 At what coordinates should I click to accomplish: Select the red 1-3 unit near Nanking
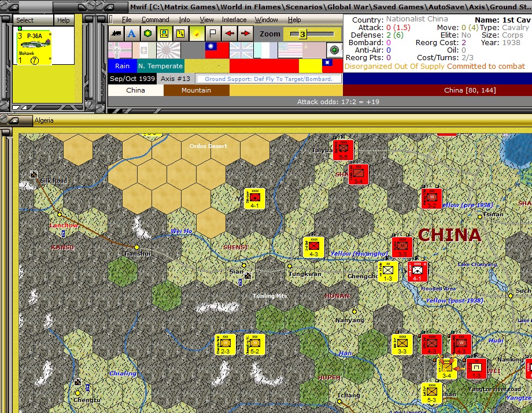[x=476, y=368]
